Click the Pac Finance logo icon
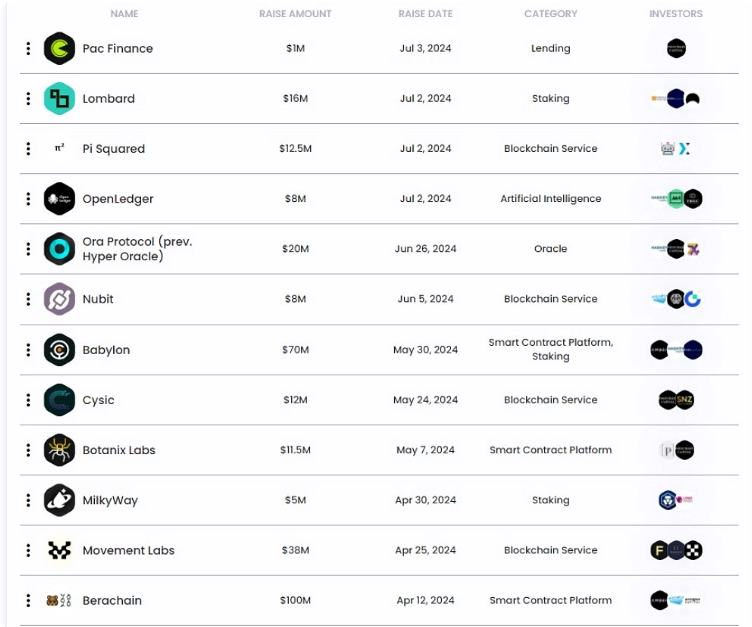Viewport: 752px width, 627px height. [59, 48]
